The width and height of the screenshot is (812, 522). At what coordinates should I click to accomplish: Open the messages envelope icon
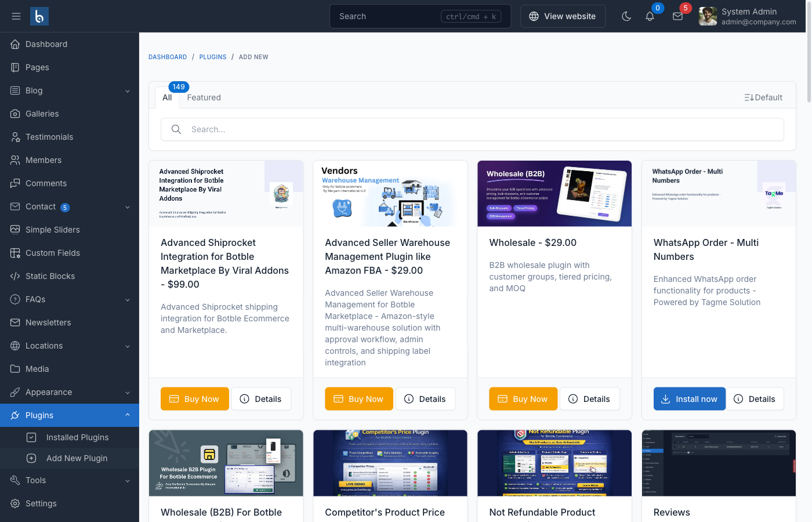(677, 16)
